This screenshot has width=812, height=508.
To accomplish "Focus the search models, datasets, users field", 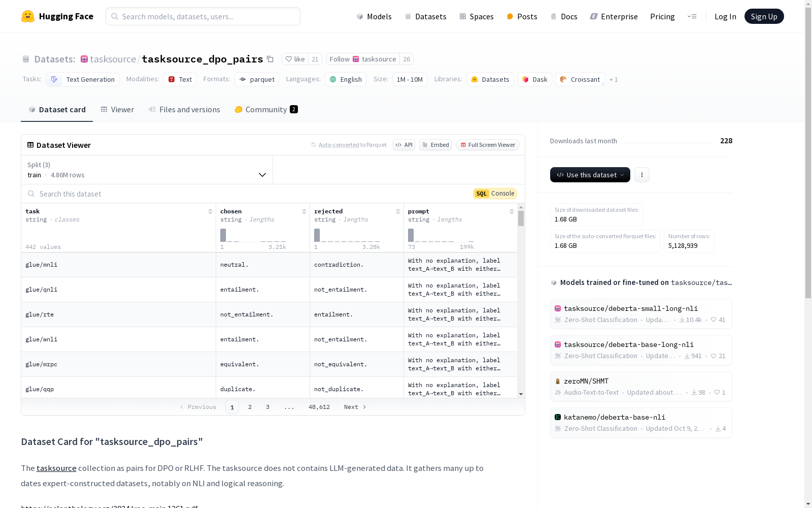I will coord(203,16).
